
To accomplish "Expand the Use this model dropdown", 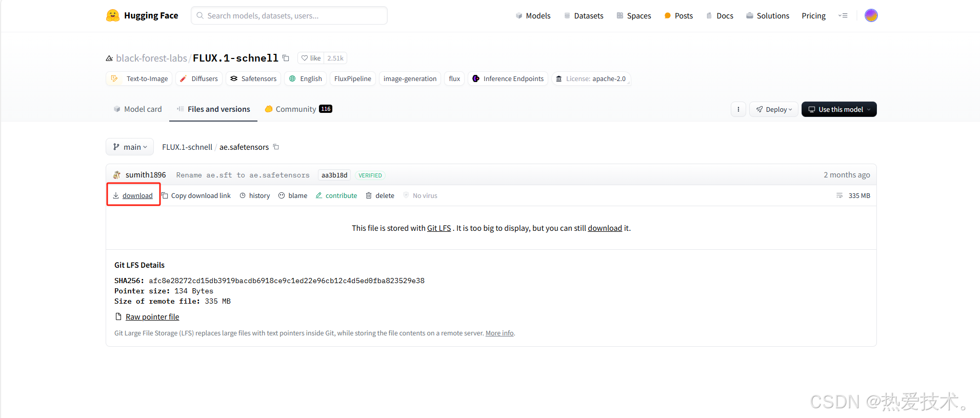I will (x=839, y=109).
